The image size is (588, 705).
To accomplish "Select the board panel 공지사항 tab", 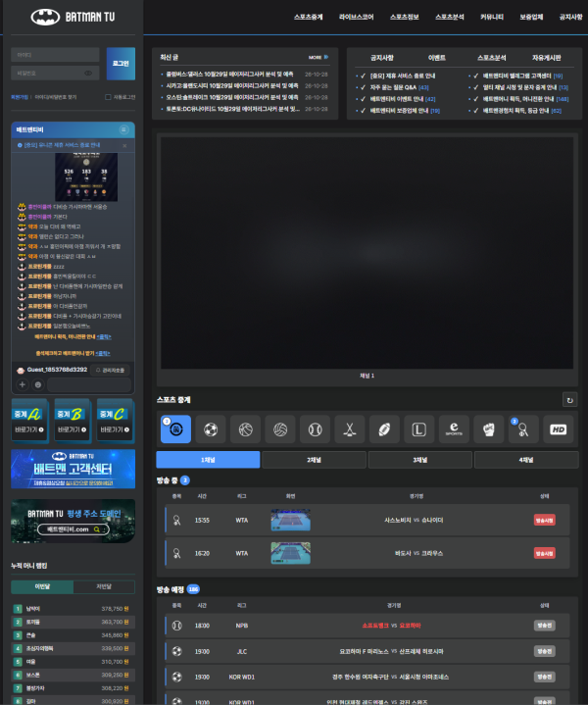I will pyautogui.click(x=381, y=58).
